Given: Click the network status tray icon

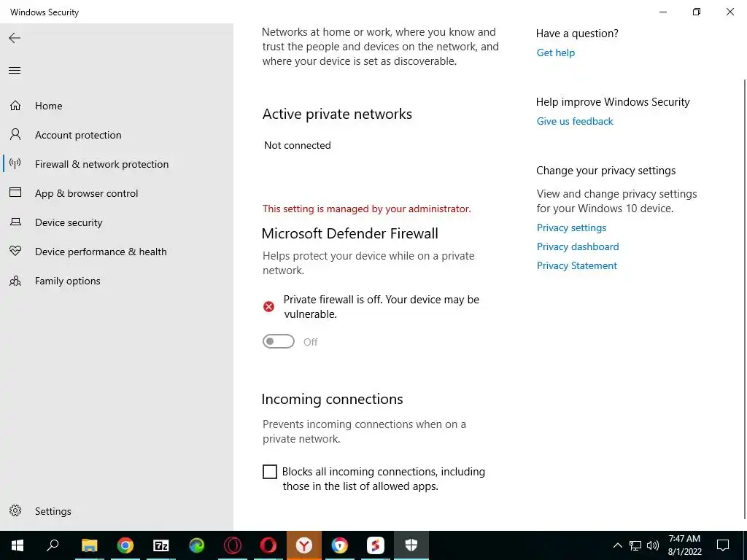Looking at the screenshot, I should tap(635, 545).
